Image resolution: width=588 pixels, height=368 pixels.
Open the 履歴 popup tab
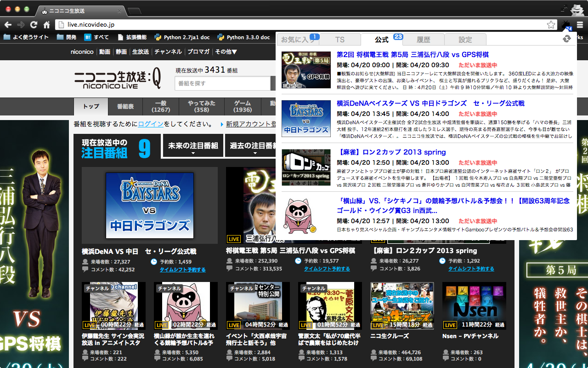coord(423,40)
